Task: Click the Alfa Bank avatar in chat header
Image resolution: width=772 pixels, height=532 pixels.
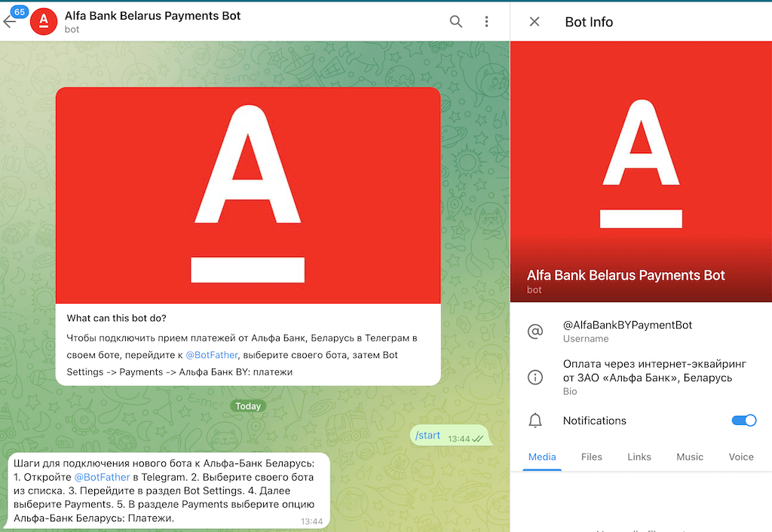Action: pos(44,22)
